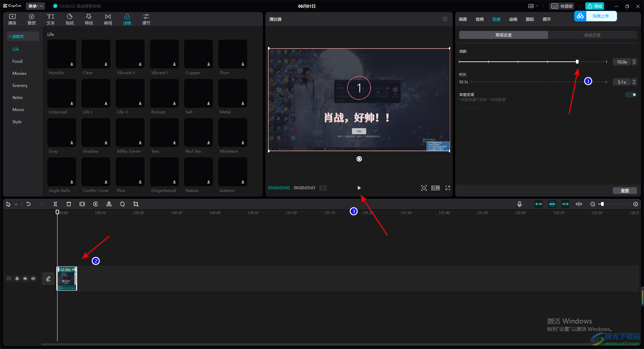
Task: Toggle linkage button in timeline
Action: click(566, 204)
